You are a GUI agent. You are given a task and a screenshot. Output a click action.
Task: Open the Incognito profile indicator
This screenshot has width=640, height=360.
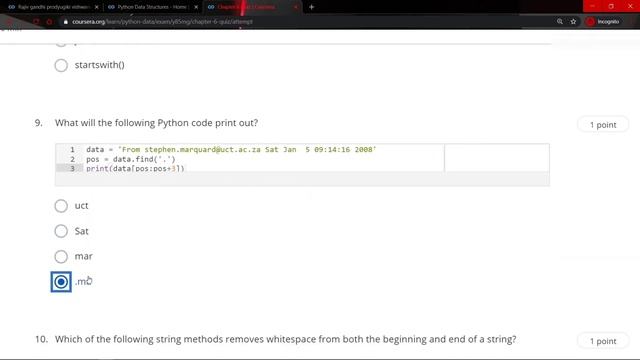click(x=603, y=22)
